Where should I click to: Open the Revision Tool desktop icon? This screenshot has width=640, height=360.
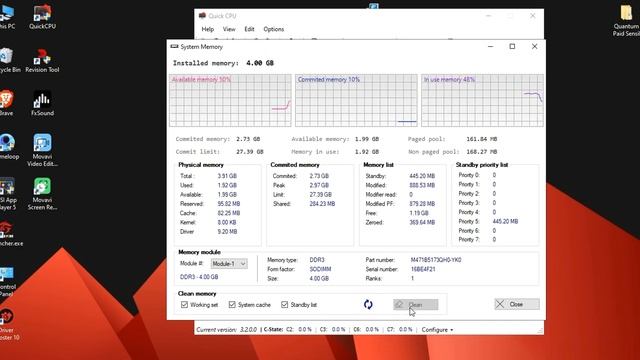[42, 61]
